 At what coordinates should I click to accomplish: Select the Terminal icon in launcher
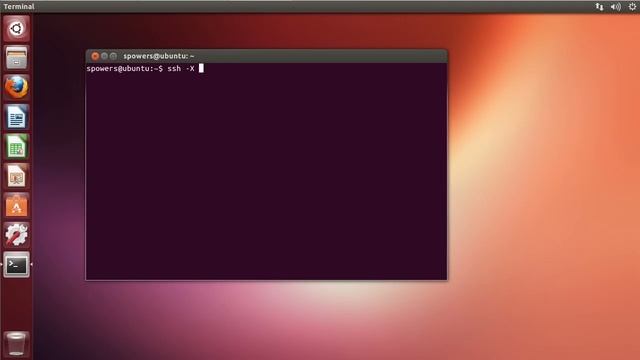tap(16, 265)
